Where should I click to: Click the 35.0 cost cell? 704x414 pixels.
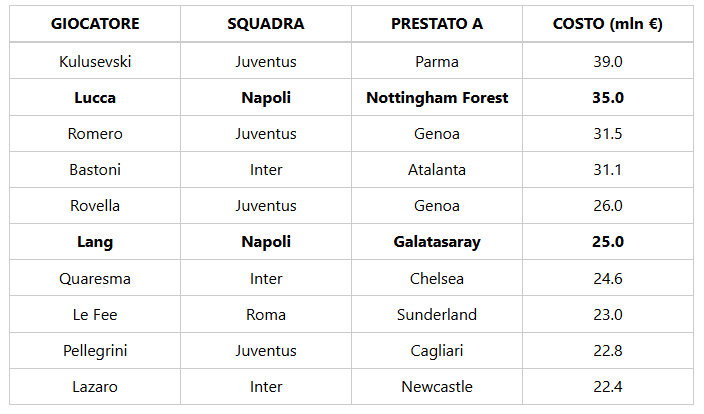[608, 98]
